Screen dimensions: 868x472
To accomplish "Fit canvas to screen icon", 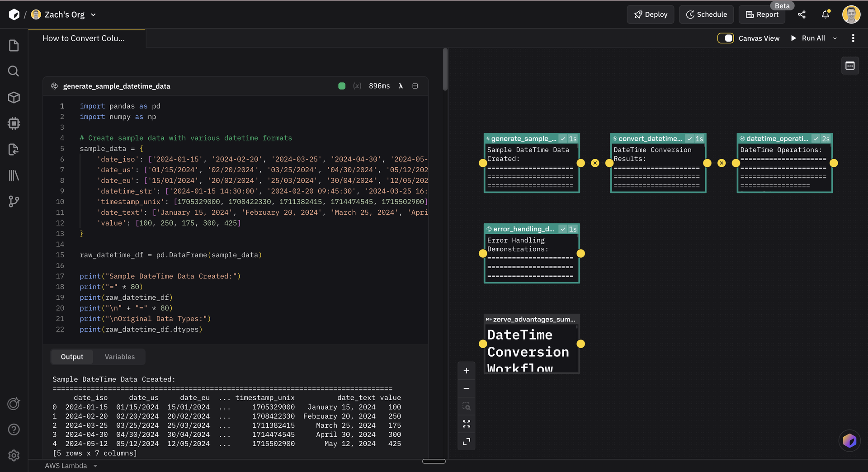I will pos(467,424).
